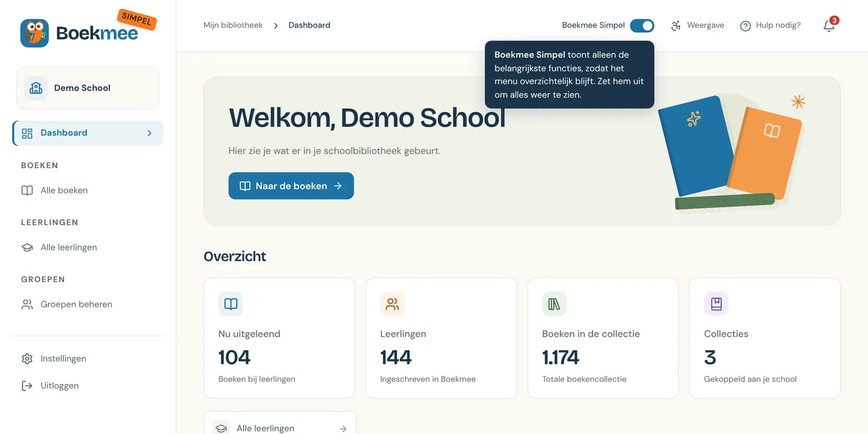Open the Weergave display options
This screenshot has height=434, width=868.
pos(698,25)
